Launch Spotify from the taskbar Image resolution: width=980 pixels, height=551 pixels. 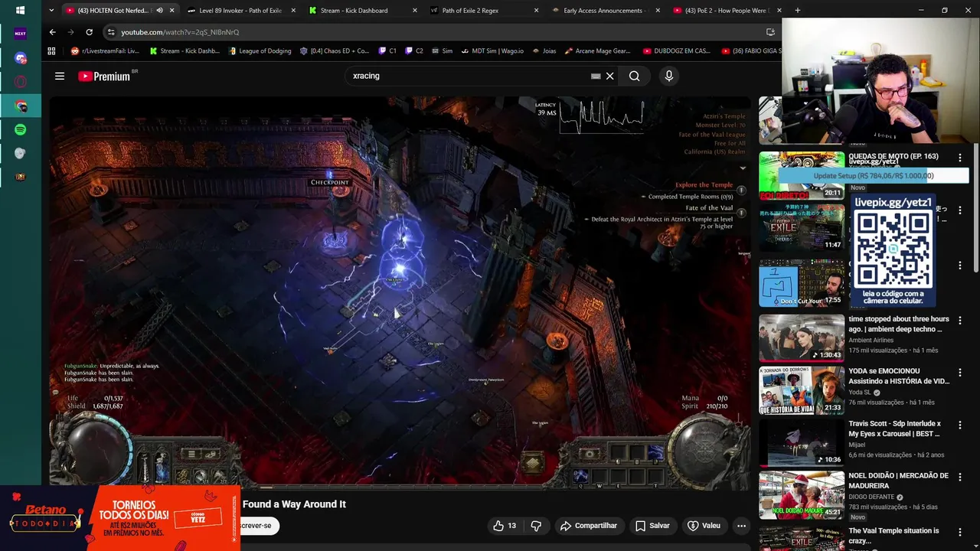21,129
